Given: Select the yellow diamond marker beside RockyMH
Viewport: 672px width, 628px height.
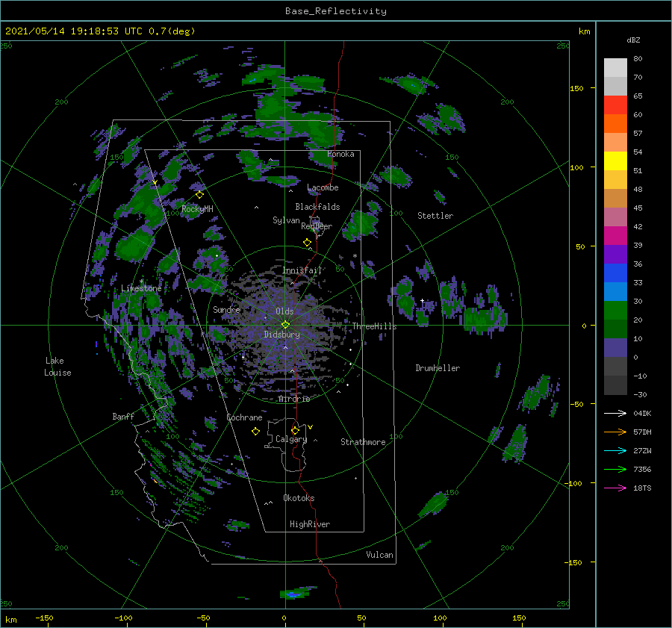Looking at the screenshot, I should 199,195.
